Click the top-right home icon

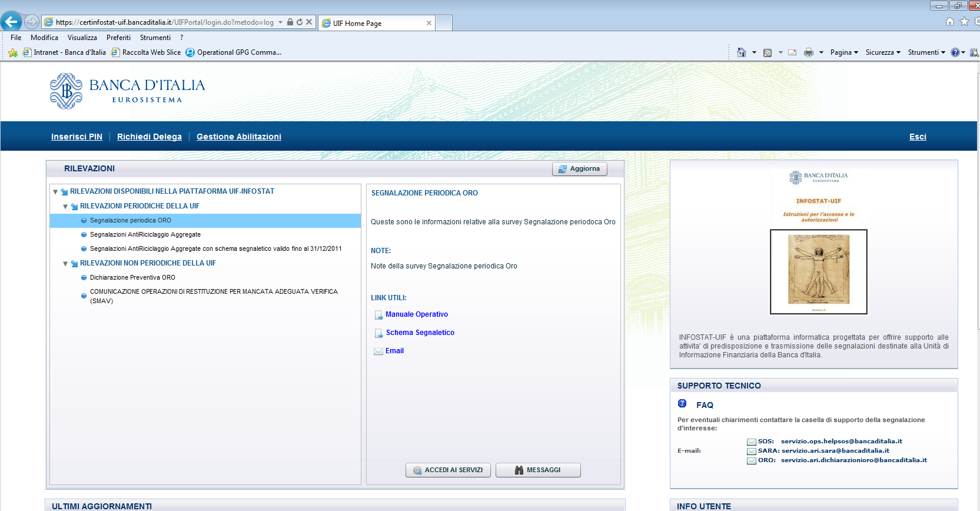(950, 22)
